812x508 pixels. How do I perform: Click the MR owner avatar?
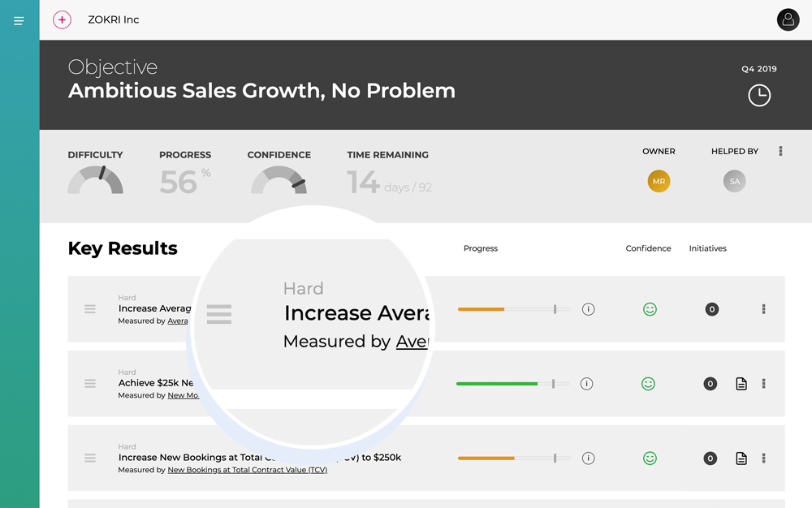659,181
